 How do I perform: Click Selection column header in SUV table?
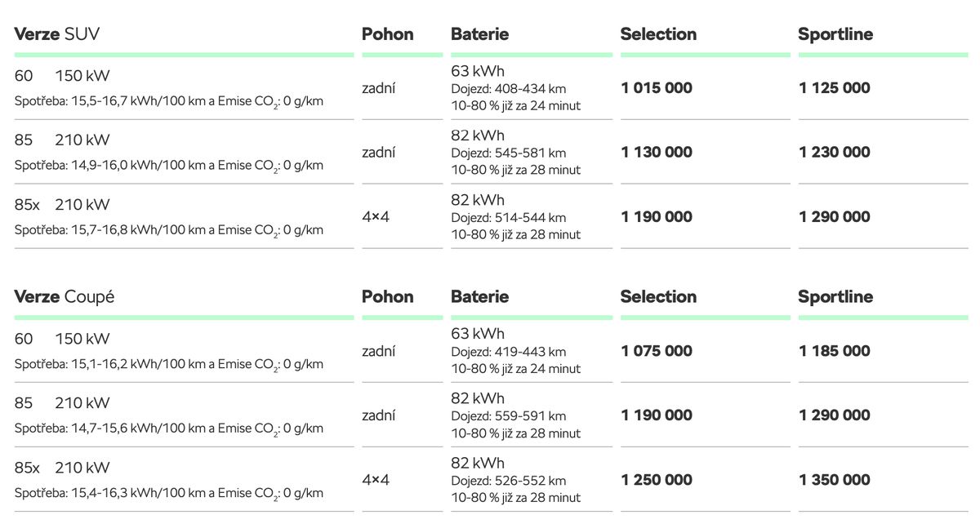tap(658, 34)
